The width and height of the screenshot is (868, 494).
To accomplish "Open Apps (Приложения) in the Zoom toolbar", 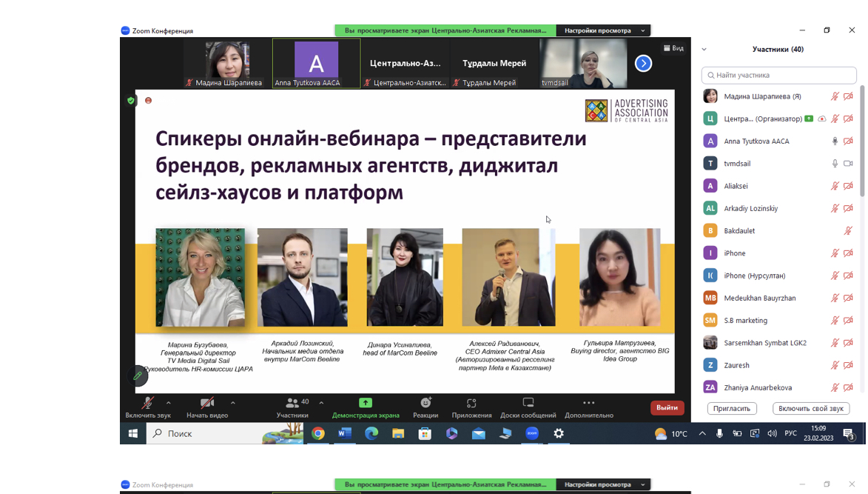I will pos(471,403).
